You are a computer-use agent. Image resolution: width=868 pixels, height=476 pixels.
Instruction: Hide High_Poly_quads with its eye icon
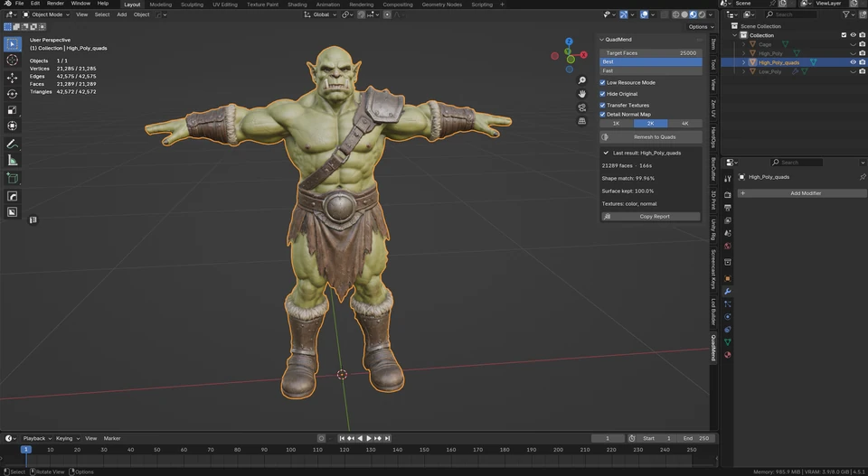(853, 62)
